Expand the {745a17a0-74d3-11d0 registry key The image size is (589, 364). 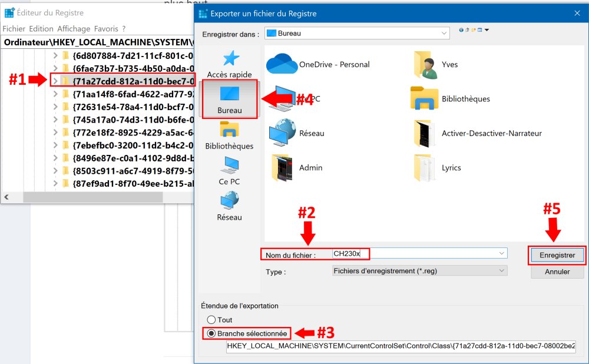point(55,120)
